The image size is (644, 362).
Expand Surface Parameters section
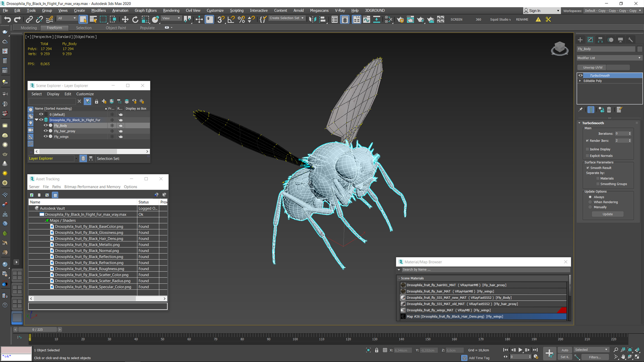point(598,162)
